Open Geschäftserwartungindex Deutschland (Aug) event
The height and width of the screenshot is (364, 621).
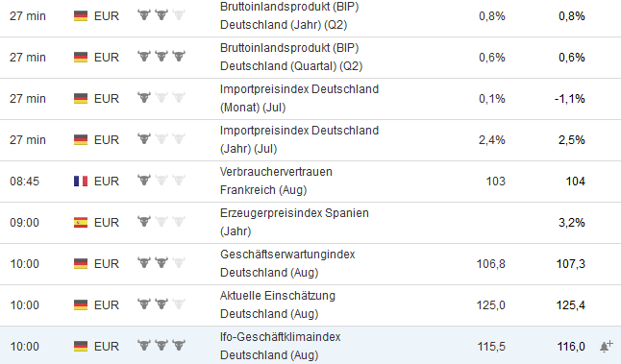pyautogui.click(x=287, y=263)
